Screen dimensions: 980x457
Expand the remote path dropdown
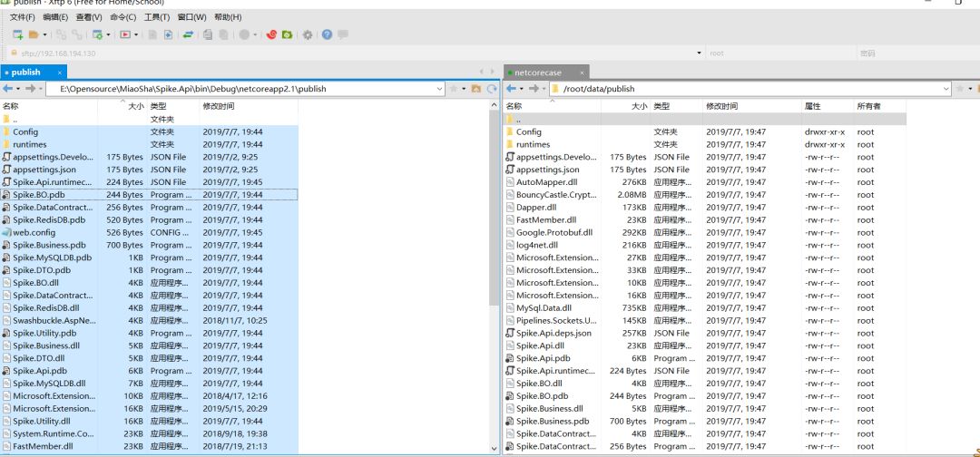(945, 89)
